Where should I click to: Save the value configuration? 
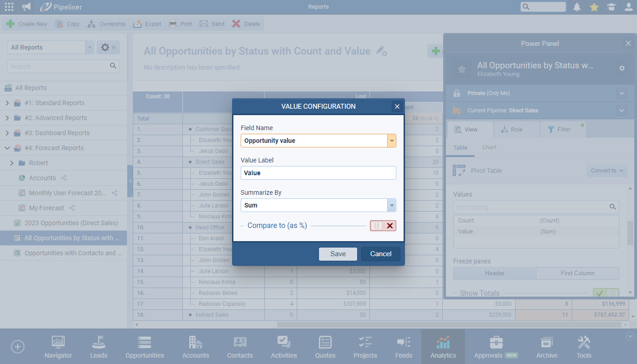pos(338,254)
